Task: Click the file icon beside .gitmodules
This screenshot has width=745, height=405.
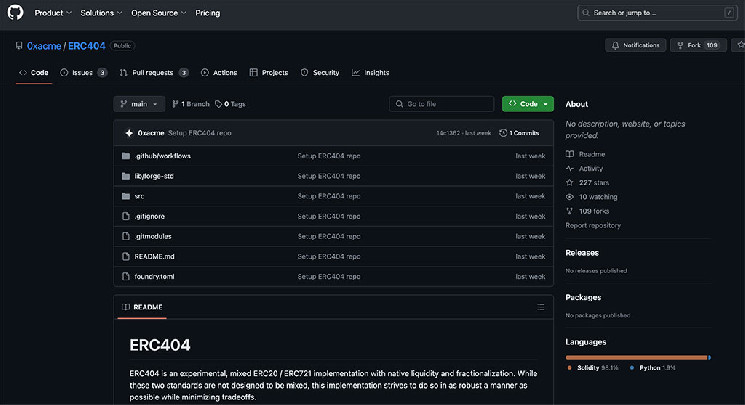Action: pos(125,236)
